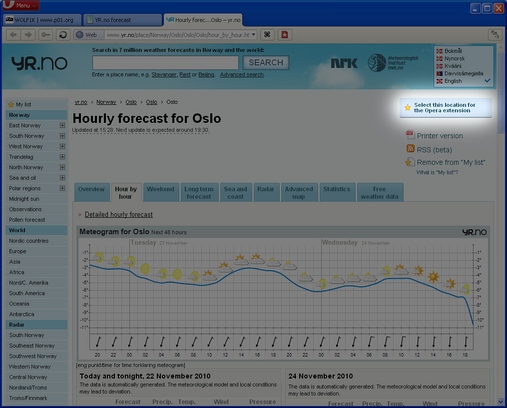The height and width of the screenshot is (408, 507).
Task: Expand Trøndelag plus icon
Action: 62,157
